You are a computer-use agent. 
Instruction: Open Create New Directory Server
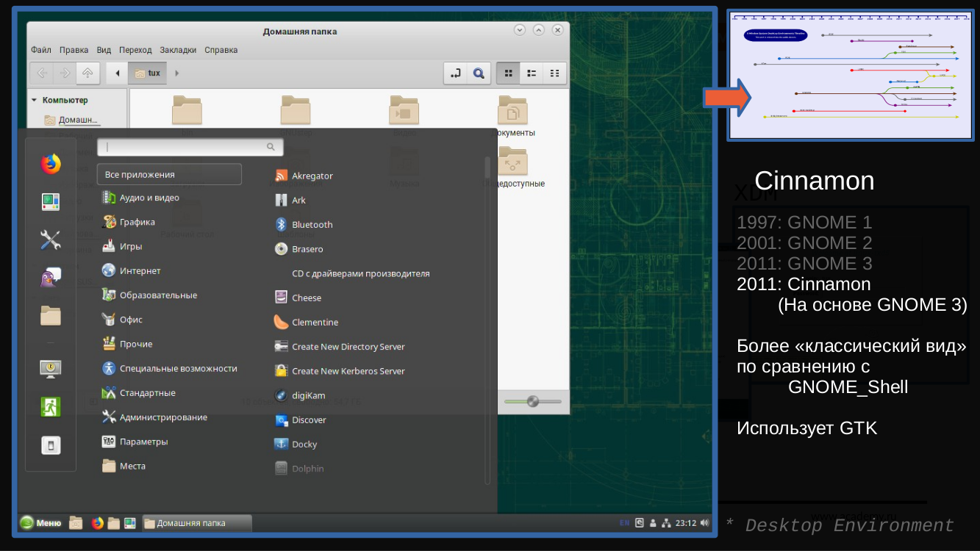[340, 347]
